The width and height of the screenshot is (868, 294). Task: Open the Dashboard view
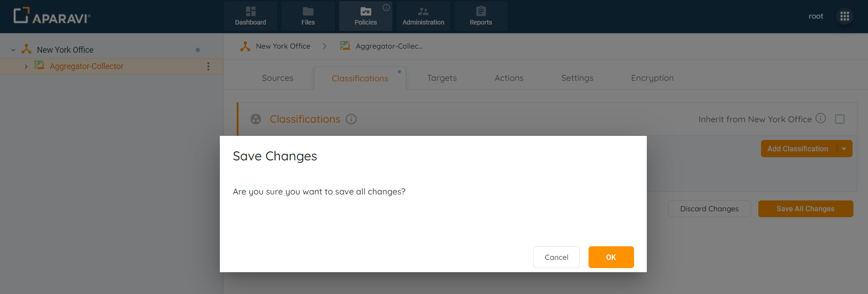click(250, 16)
